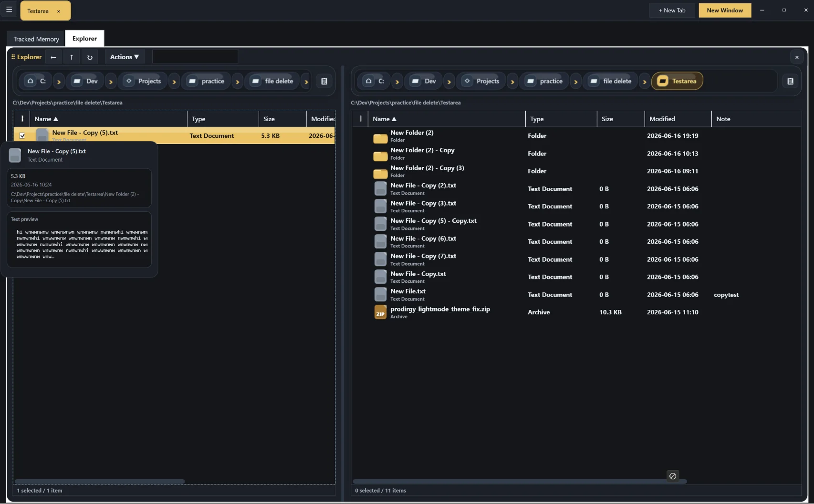Sort left pane by Type column
This screenshot has width=814, height=504.
point(223,119)
